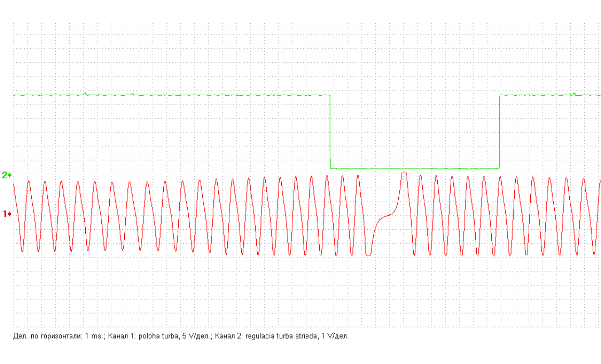Select the green trace's high level after the pulse
This screenshot has width=601, height=364.
tap(546, 95)
